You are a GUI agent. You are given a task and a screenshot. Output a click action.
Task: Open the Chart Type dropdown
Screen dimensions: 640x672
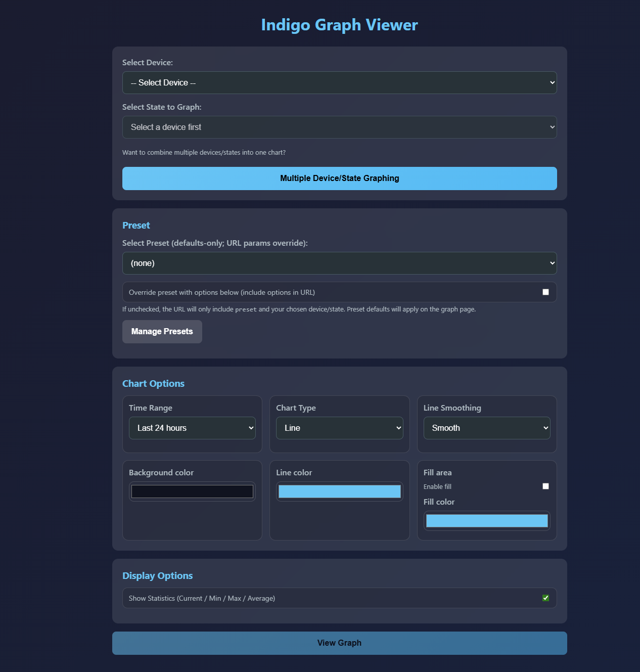click(339, 428)
